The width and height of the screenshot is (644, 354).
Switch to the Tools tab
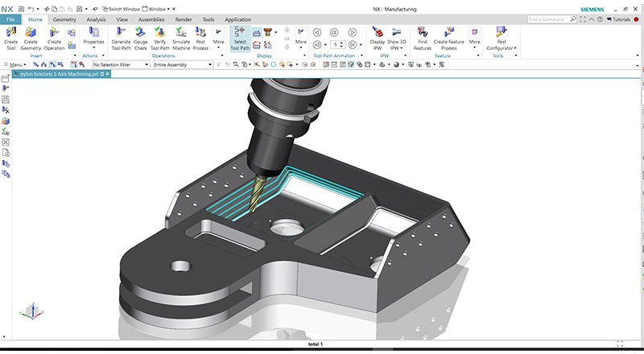pyautogui.click(x=208, y=19)
